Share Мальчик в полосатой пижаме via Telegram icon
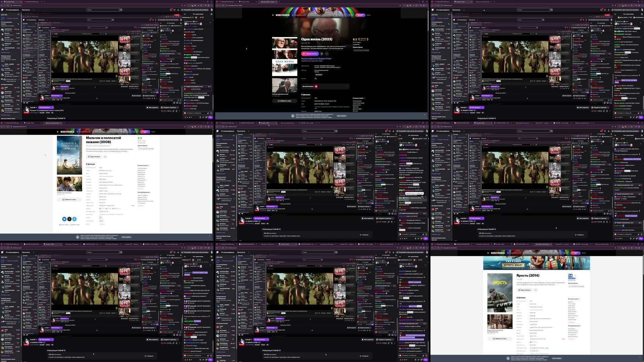The height and width of the screenshot is (362, 644). [x=74, y=219]
